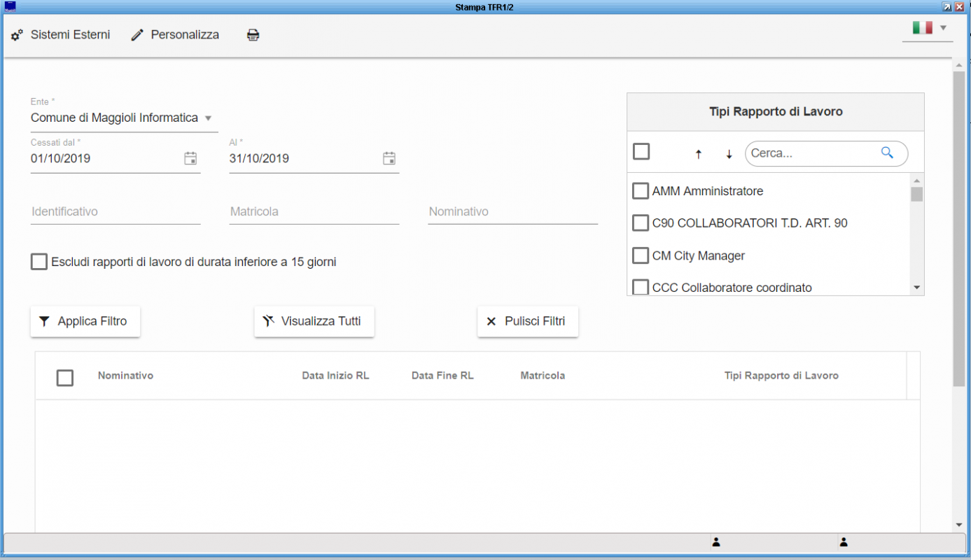Enable Escludi rapporti di lavoro checkbox
971x560 pixels.
(39, 262)
